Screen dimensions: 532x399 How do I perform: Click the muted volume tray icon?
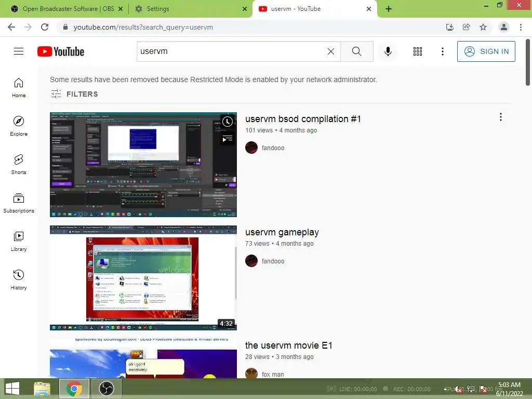(x=459, y=389)
